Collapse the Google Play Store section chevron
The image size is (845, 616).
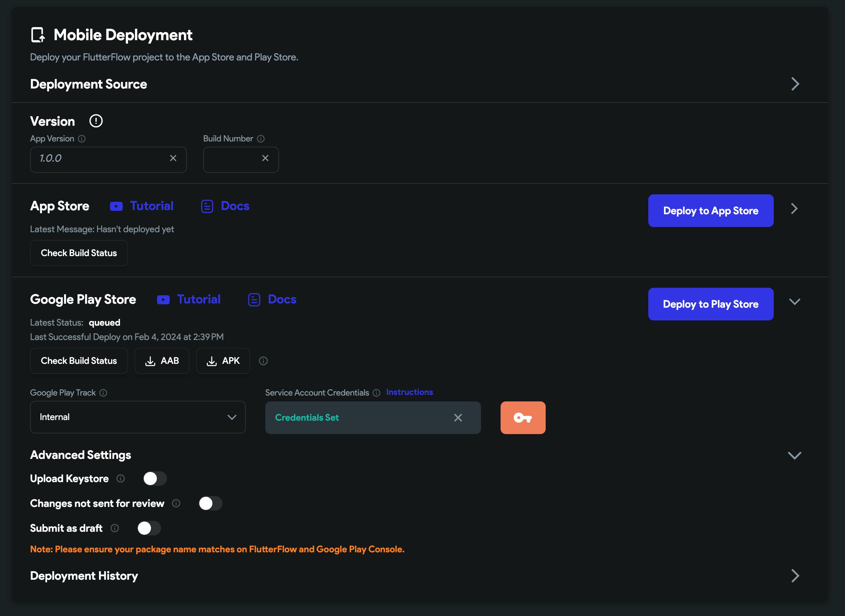[795, 302]
